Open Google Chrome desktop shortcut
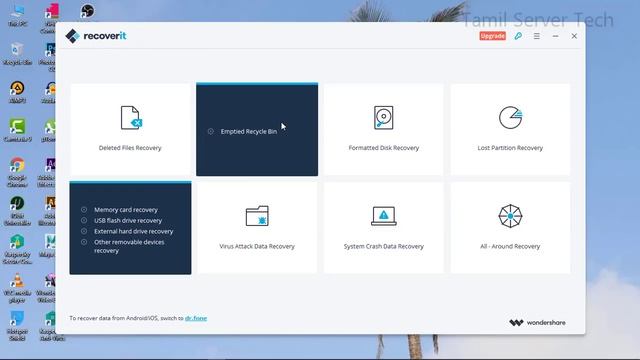The width and height of the screenshot is (640, 360). click(17, 172)
